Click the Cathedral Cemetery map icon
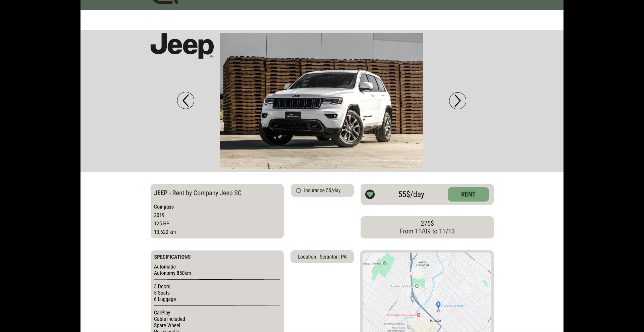 click(384, 264)
